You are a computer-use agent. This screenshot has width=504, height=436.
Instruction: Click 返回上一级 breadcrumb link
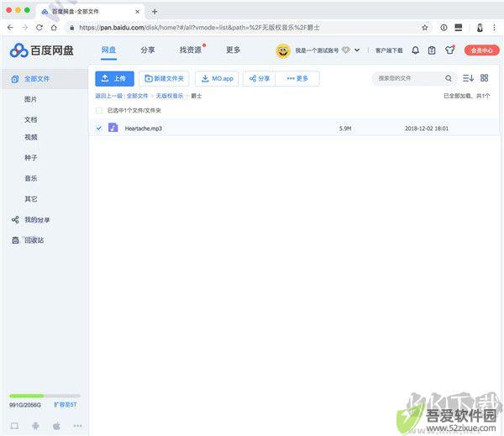coord(109,96)
